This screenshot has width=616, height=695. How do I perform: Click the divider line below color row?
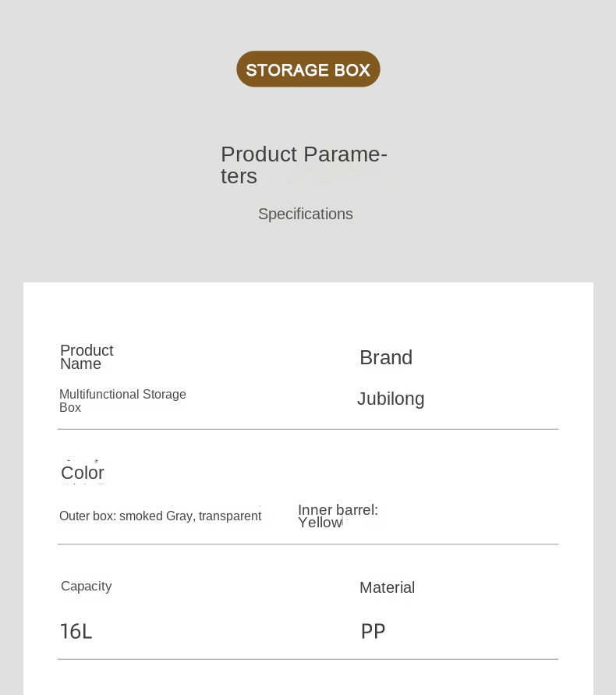click(x=308, y=544)
